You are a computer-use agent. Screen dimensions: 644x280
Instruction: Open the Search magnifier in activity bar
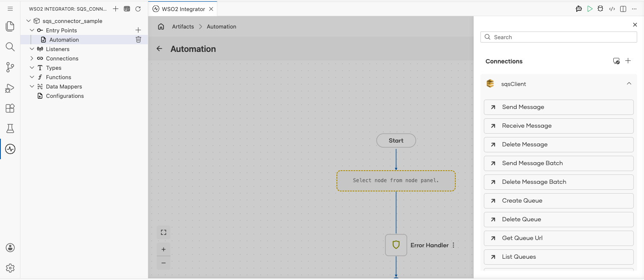pyautogui.click(x=10, y=47)
